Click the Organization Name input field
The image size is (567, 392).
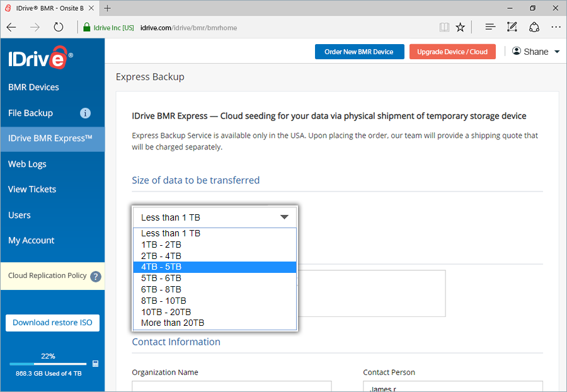pos(231,386)
